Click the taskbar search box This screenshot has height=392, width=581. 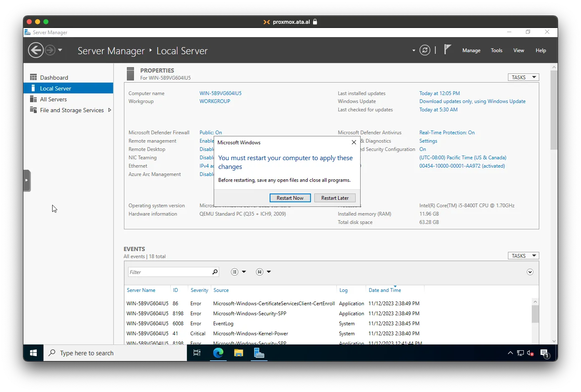click(115, 353)
